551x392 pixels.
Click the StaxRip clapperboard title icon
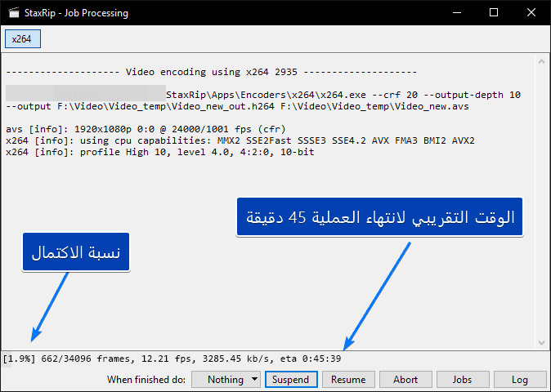point(14,12)
